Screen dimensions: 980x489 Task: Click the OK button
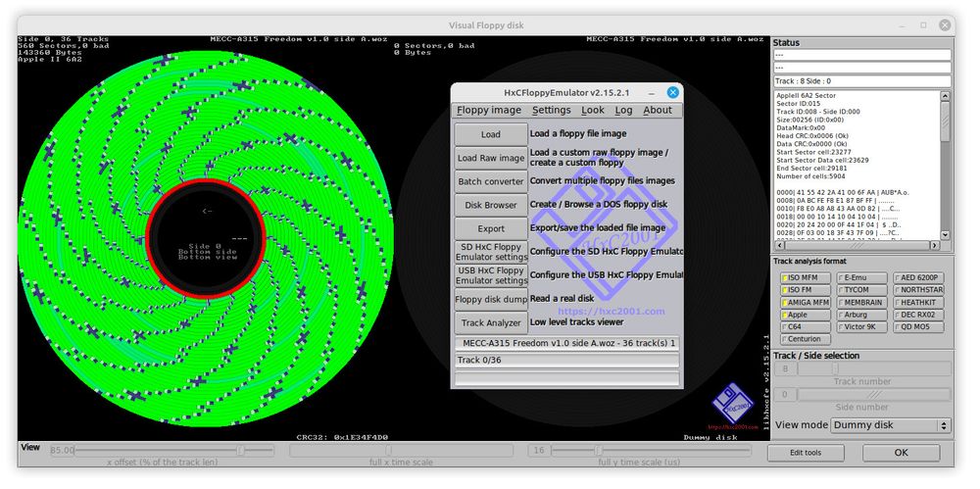click(901, 453)
